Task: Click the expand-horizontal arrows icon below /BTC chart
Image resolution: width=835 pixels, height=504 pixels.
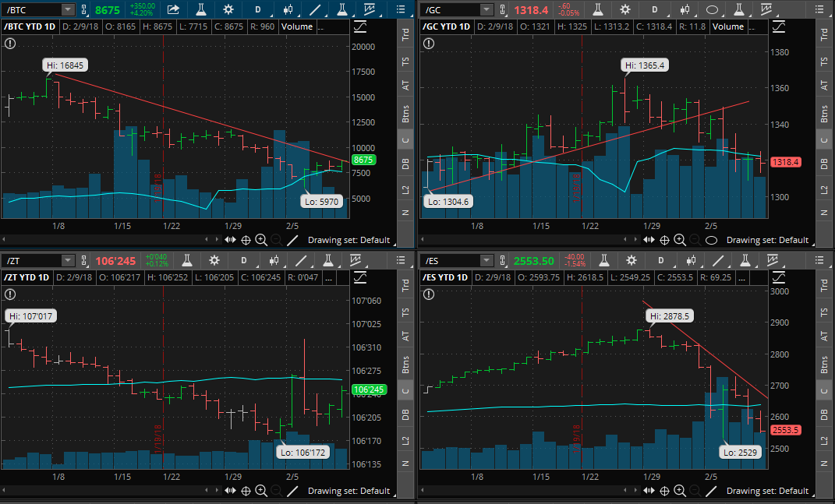Action: [230, 240]
